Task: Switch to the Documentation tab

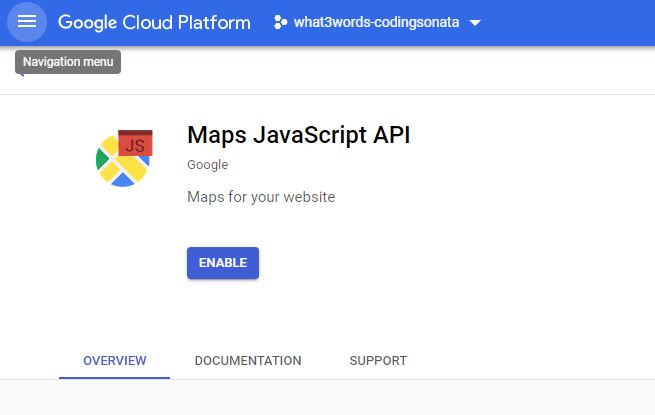Action: pyautogui.click(x=248, y=361)
